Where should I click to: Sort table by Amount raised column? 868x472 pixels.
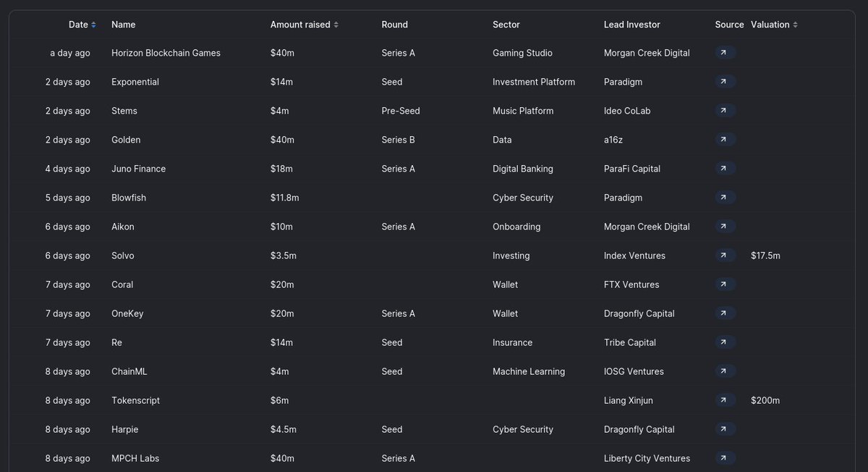[x=305, y=25]
